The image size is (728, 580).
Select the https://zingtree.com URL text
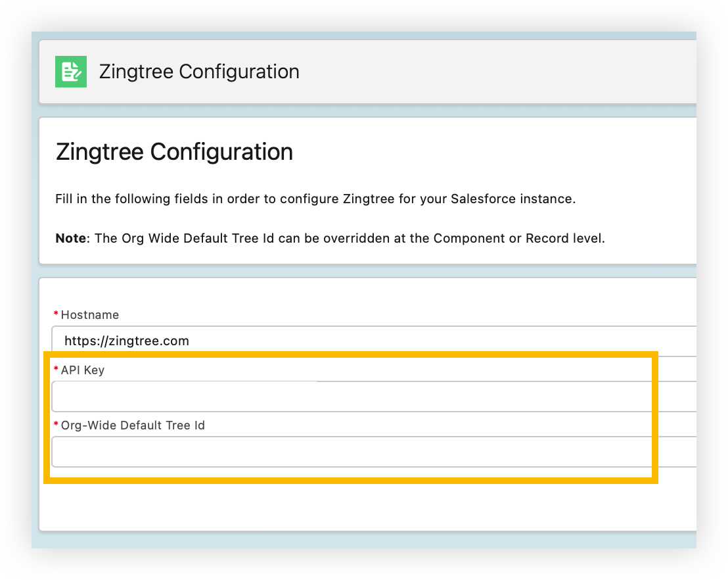coord(126,341)
